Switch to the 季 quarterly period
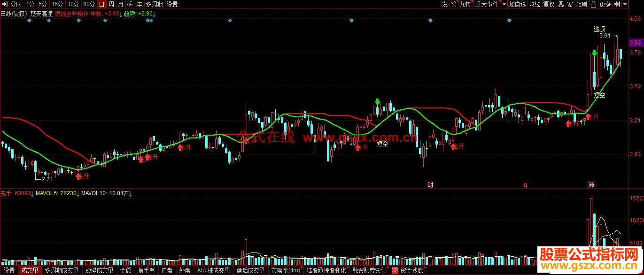 tap(130, 4)
